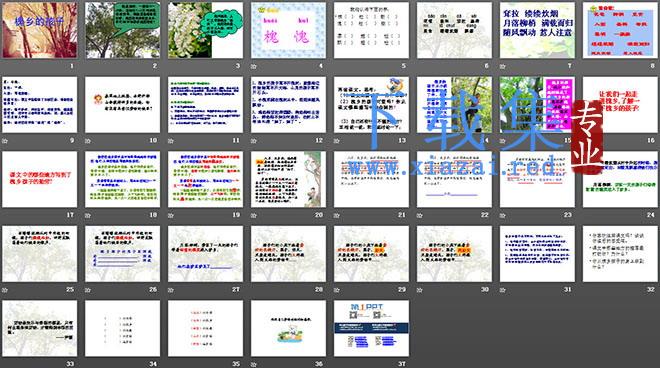Click the animation star beneath slide 26
The image size is (660, 368).
tap(88, 290)
